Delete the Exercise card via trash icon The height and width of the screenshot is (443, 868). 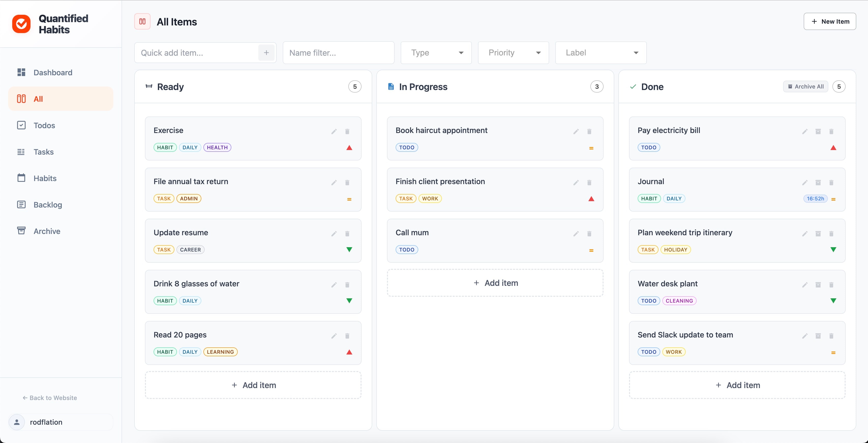coord(347,131)
